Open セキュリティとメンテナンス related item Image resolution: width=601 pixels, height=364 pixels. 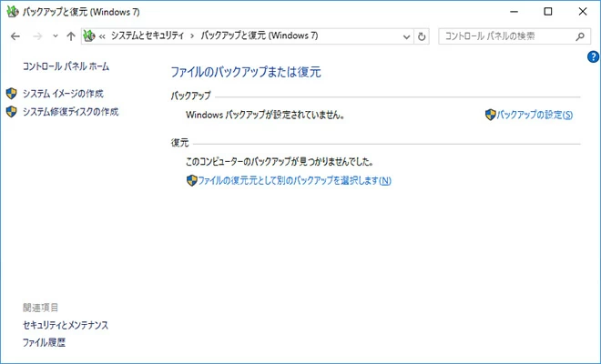[66, 325]
